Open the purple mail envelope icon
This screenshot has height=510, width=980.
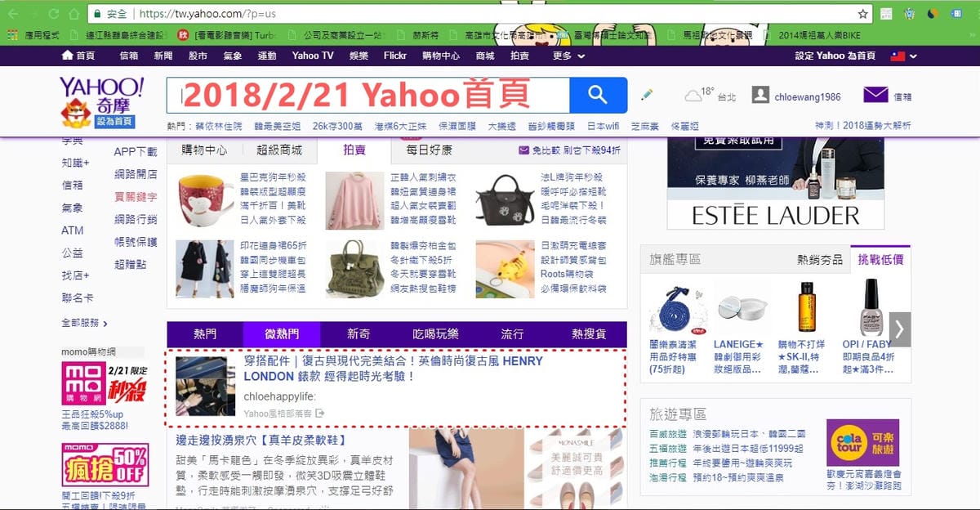point(875,96)
